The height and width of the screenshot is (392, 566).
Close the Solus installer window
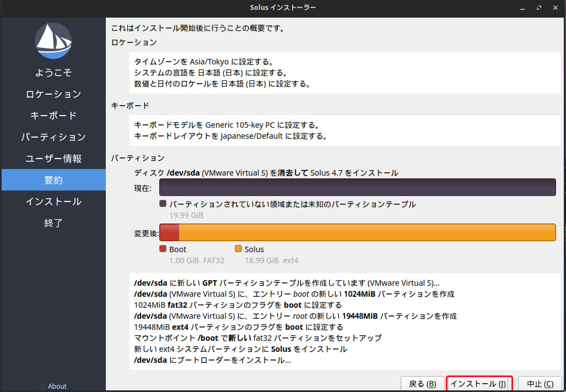click(x=555, y=8)
